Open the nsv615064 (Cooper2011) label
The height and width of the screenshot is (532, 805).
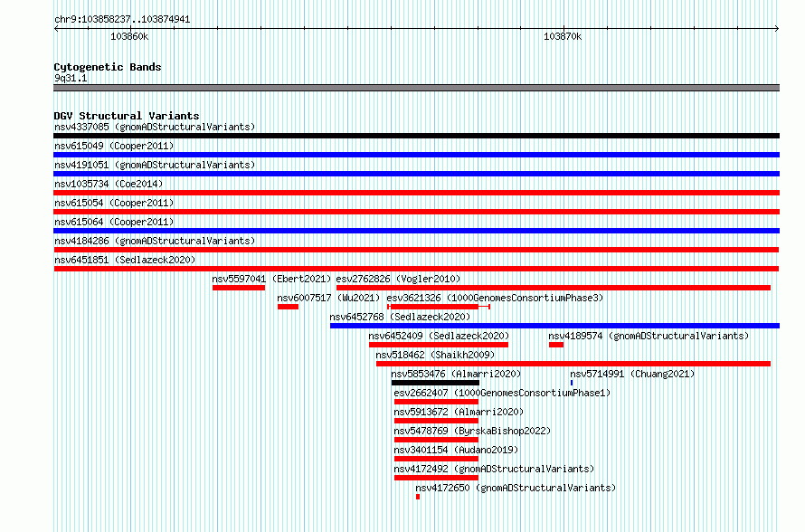(x=114, y=222)
